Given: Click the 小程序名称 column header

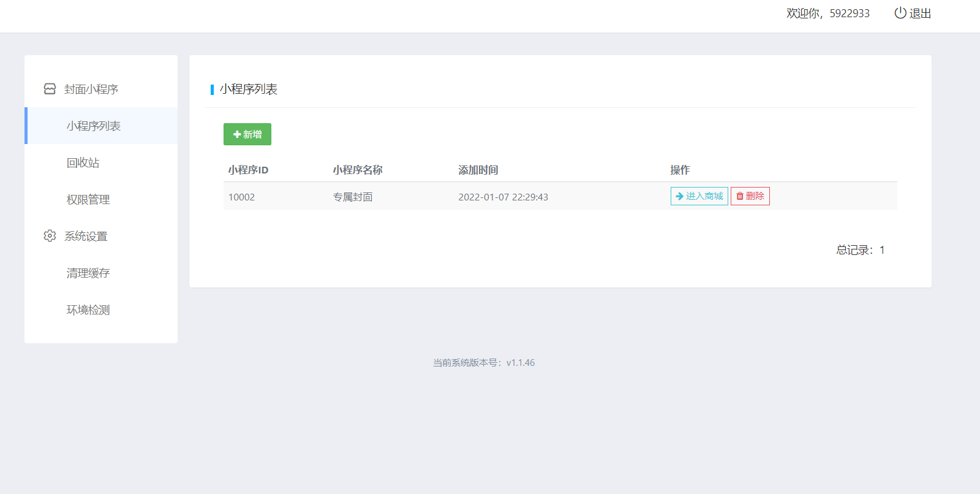Looking at the screenshot, I should pyautogui.click(x=358, y=170).
